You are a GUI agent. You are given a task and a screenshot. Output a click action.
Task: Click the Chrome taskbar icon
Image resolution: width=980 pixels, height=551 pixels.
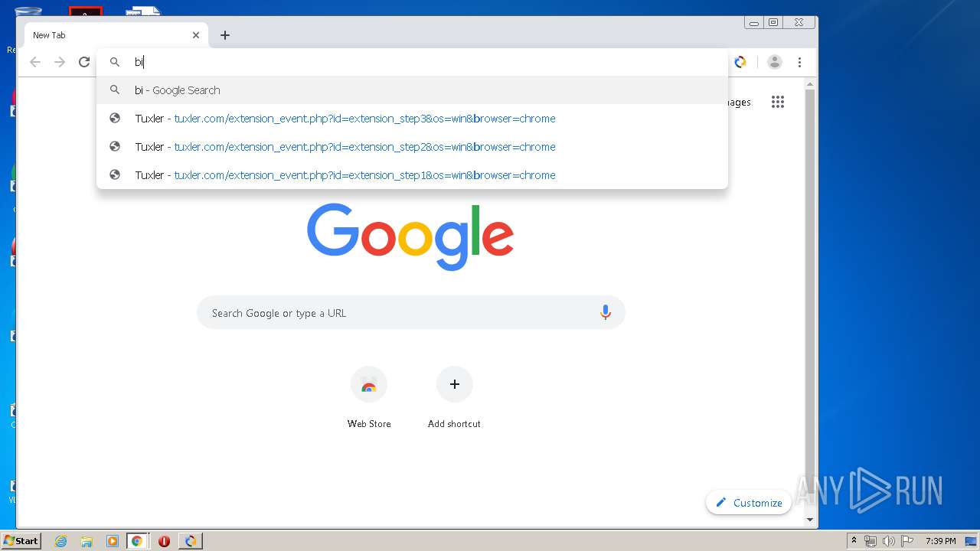(x=137, y=541)
